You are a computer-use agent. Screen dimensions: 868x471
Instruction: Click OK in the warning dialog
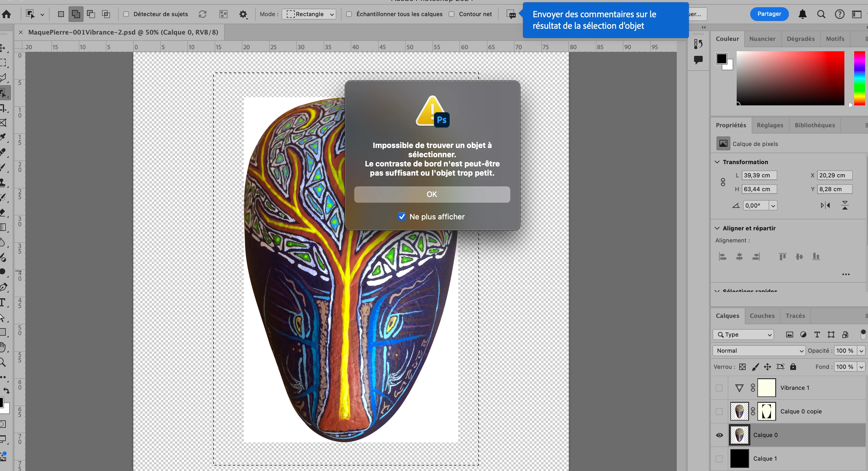[x=432, y=194]
